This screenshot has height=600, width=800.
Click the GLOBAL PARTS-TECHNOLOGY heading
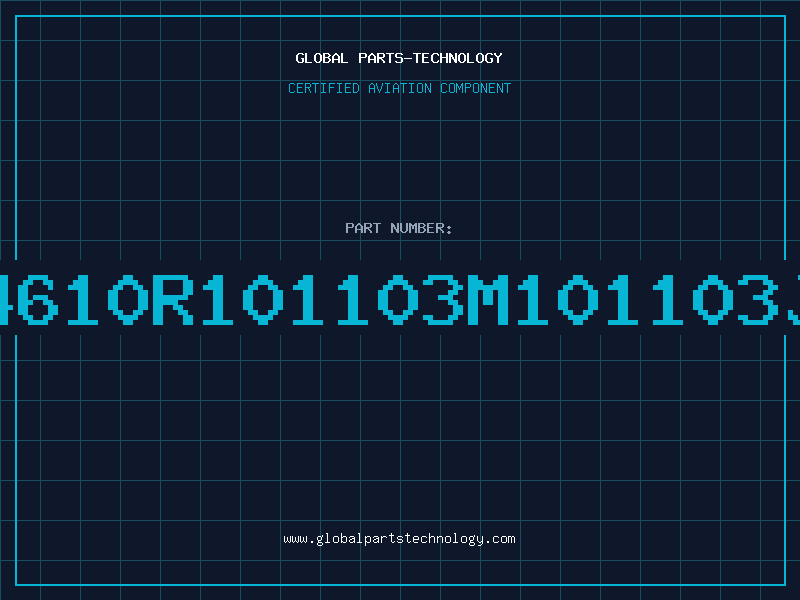pos(399,58)
